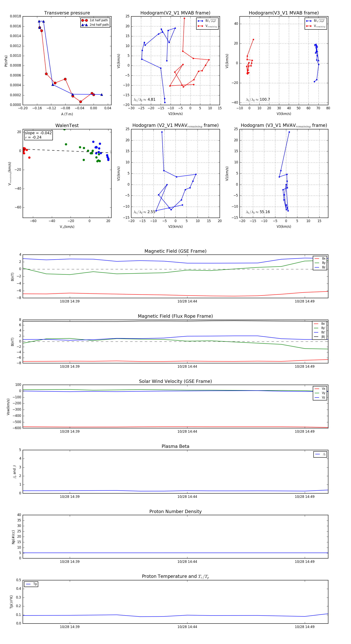Select B/√μ0ρ legend entry in V3_V1 MVAB hodogram
This screenshot has height=644, width=351.
pos(316,21)
